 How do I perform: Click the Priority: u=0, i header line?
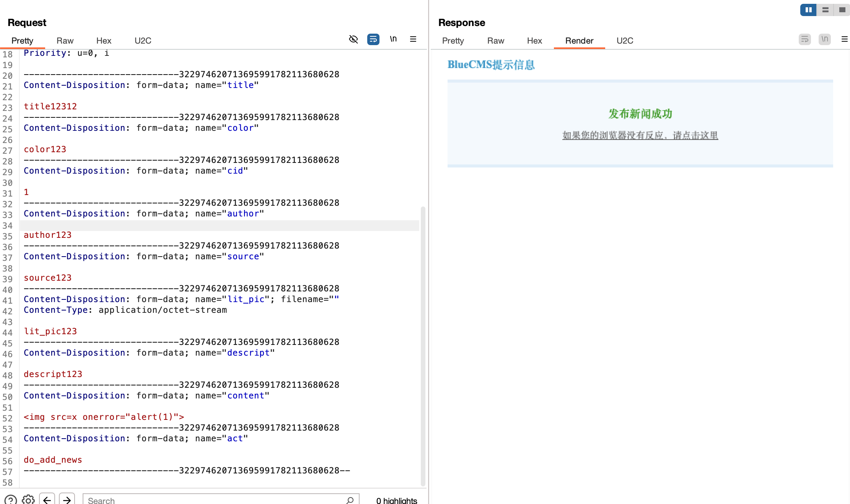(x=67, y=53)
